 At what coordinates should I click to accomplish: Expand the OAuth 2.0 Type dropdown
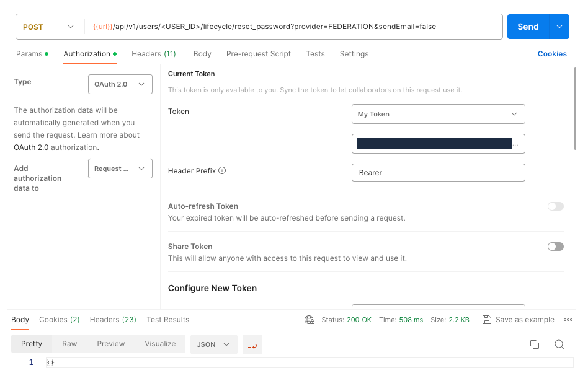120,84
